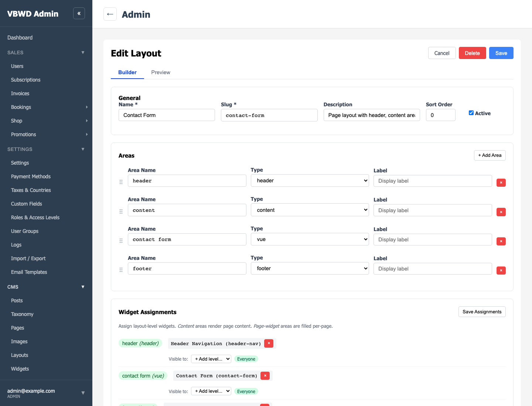Focus the Sort Order field
532x406 pixels.
coord(440,115)
